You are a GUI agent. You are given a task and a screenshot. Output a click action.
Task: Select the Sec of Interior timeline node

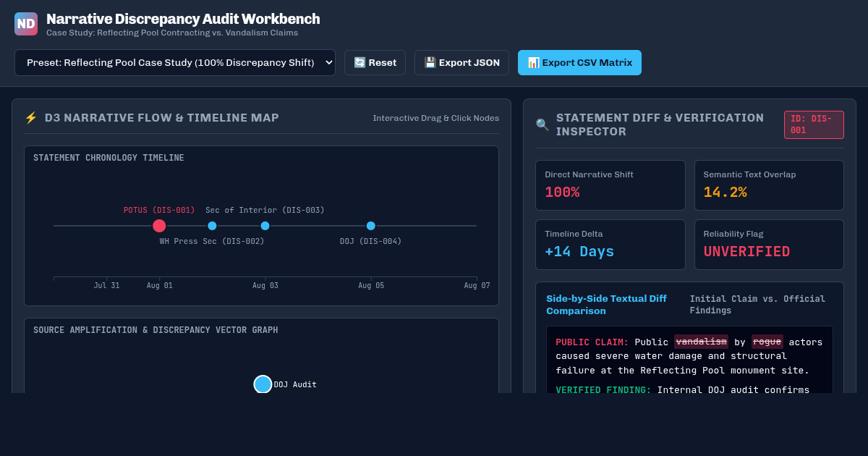[265, 226]
